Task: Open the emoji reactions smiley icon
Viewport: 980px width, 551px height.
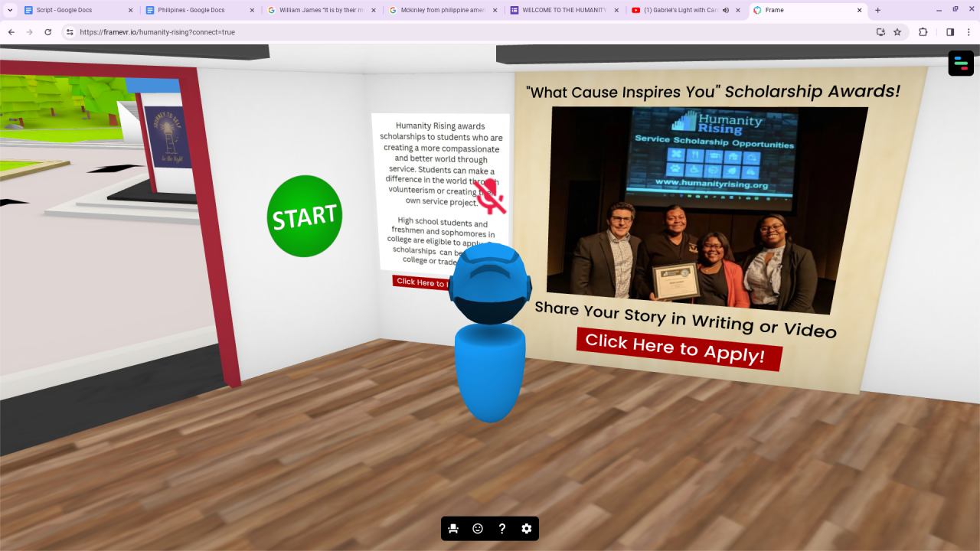Action: pos(478,529)
